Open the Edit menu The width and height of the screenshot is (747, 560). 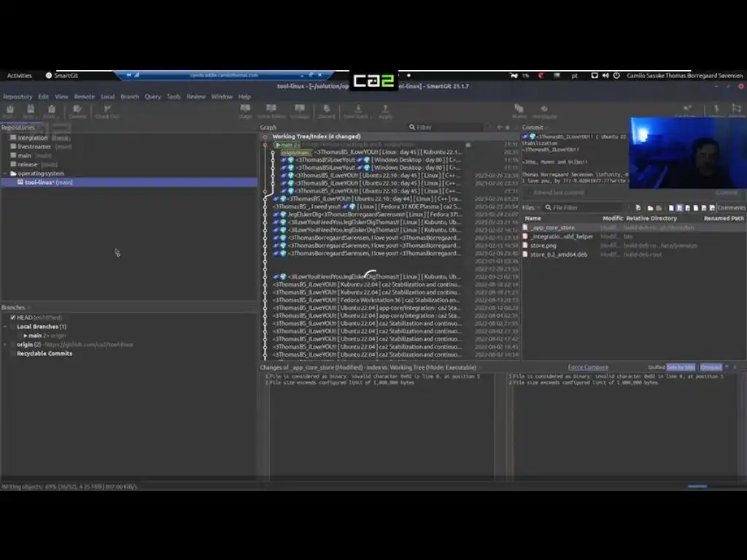tap(43, 97)
